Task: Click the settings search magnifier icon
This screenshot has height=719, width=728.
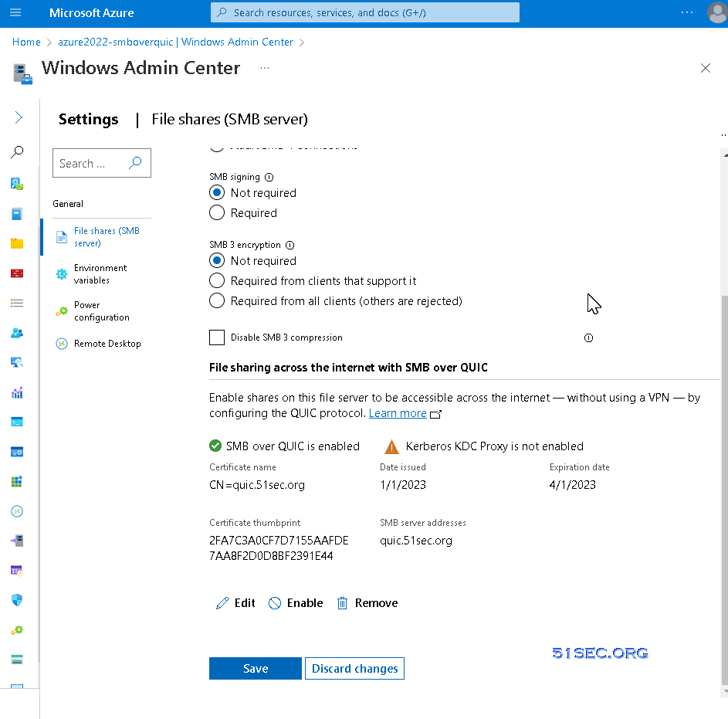Action: 135,162
